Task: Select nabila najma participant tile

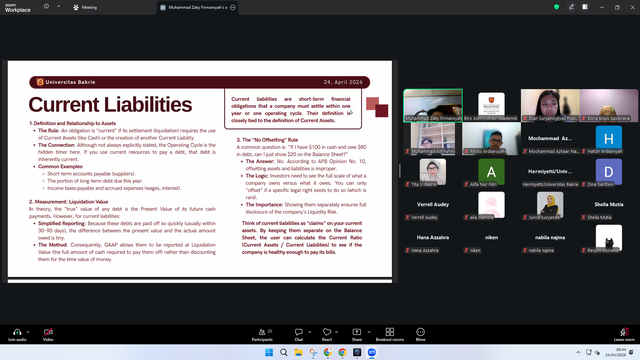Action: point(550,238)
